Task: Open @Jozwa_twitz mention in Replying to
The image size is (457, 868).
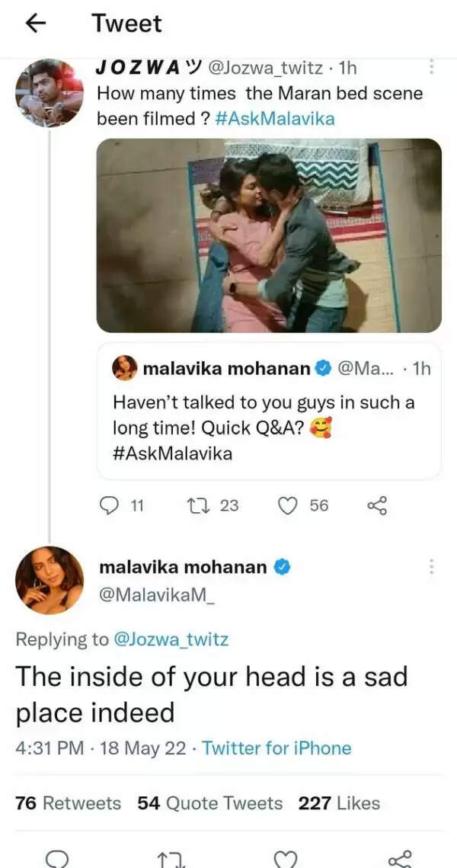Action: (x=171, y=639)
